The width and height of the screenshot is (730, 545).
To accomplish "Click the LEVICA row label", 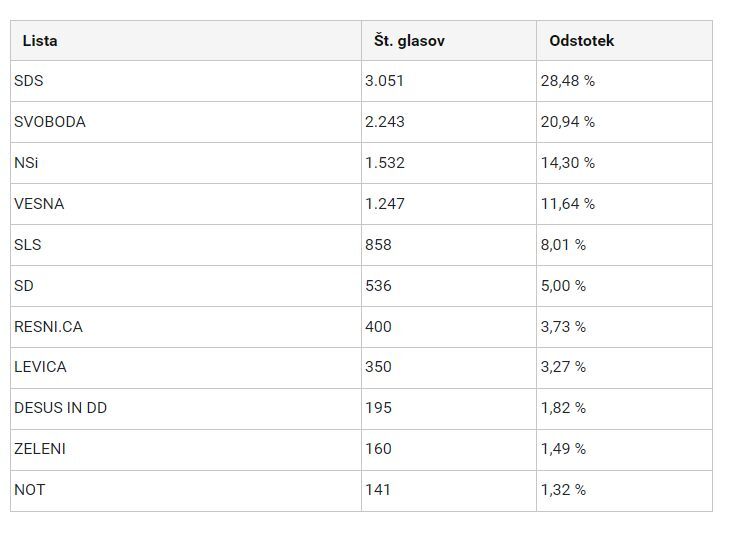I will pyautogui.click(x=40, y=367).
